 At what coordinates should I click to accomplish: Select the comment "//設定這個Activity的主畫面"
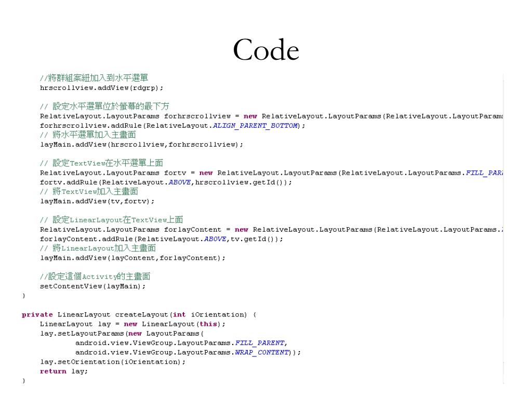coord(95,276)
